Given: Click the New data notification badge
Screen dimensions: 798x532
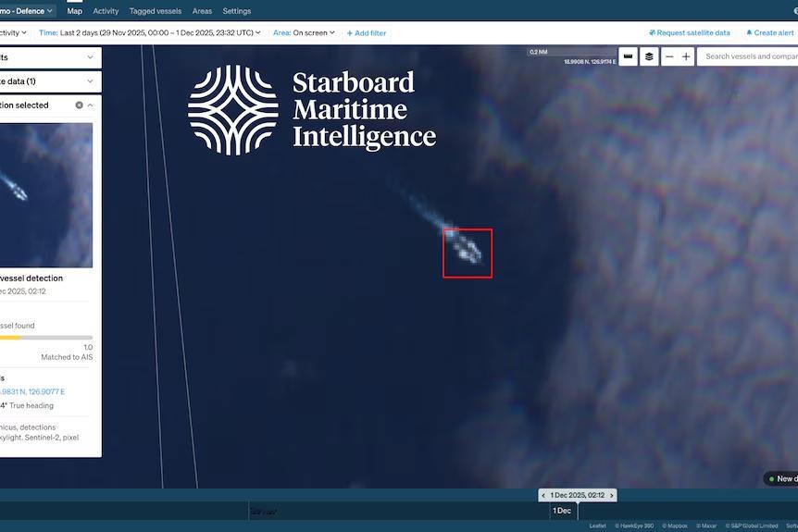Looking at the screenshot, I should point(781,478).
